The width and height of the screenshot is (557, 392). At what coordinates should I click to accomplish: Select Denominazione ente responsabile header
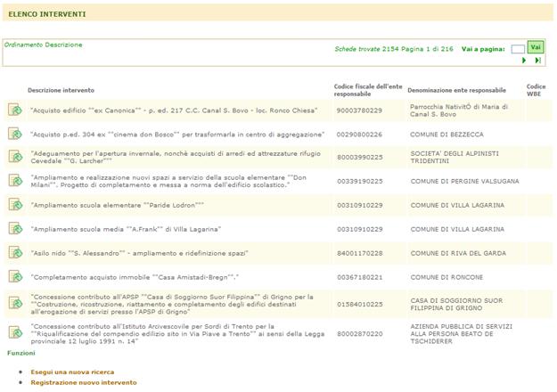pos(456,90)
